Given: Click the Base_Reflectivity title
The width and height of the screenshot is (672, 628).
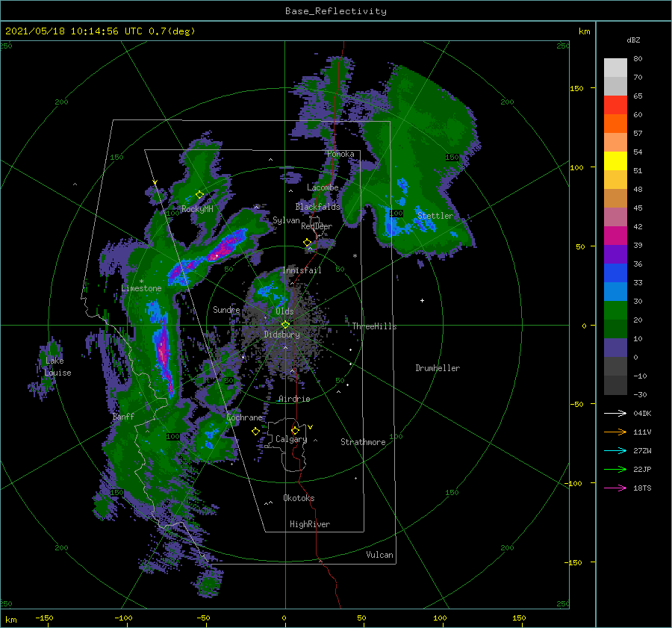Looking at the screenshot, I should 336,11.
